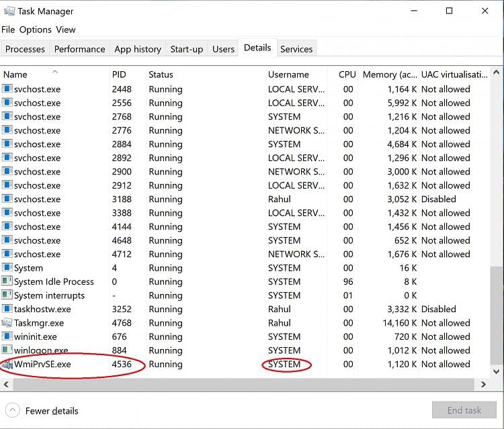Click PID 2900 cell
Image resolution: width=504 pixels, height=429 pixels.
(122, 171)
